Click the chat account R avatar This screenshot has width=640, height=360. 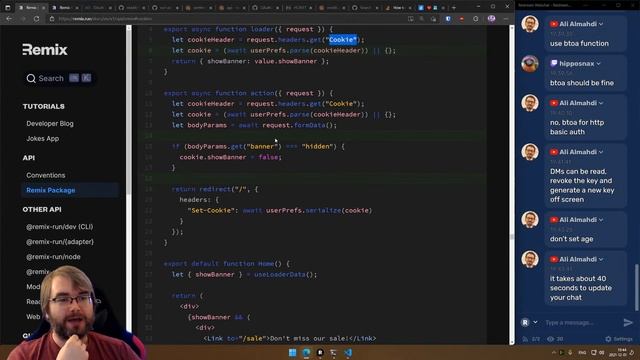coord(525,322)
